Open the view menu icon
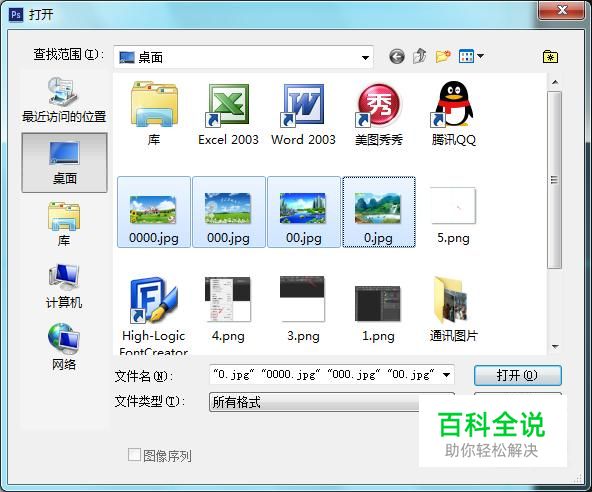 tap(466, 56)
